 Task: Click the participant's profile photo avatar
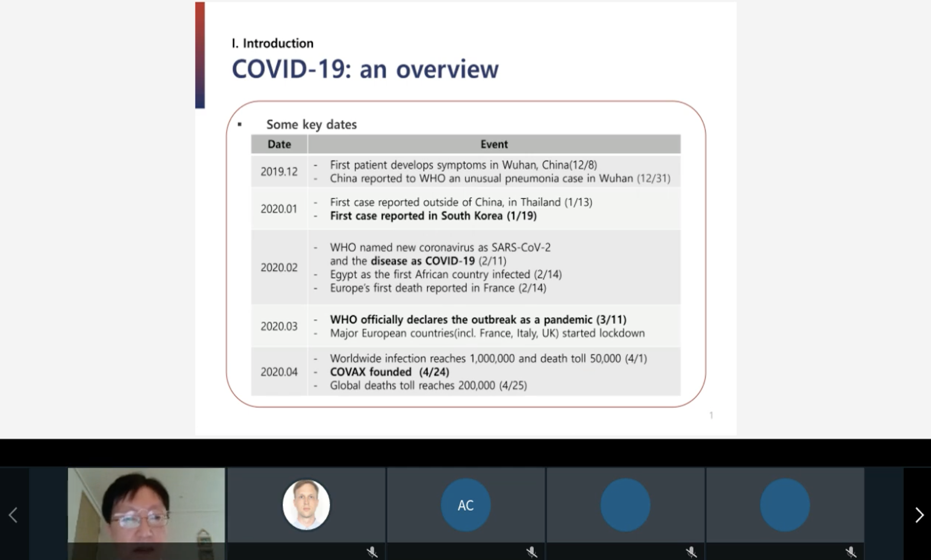pyautogui.click(x=306, y=505)
